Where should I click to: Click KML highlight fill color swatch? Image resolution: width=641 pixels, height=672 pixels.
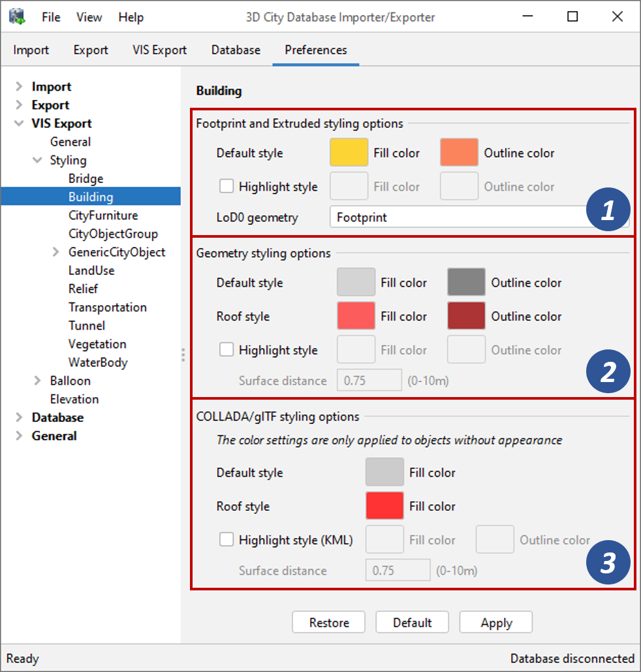pos(384,539)
